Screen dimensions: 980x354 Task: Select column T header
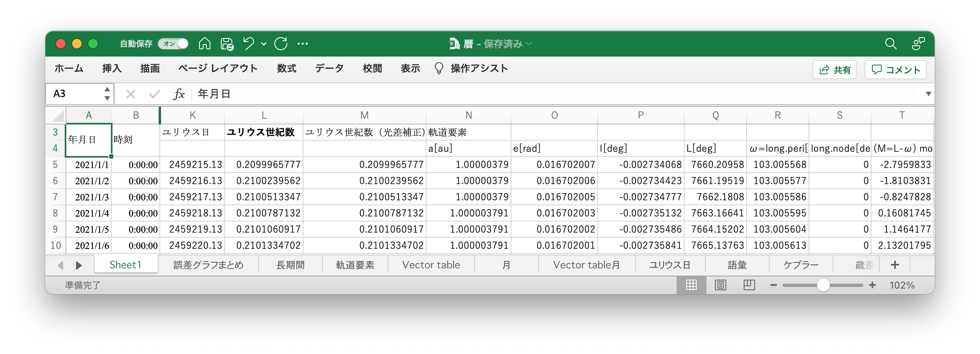click(x=902, y=115)
